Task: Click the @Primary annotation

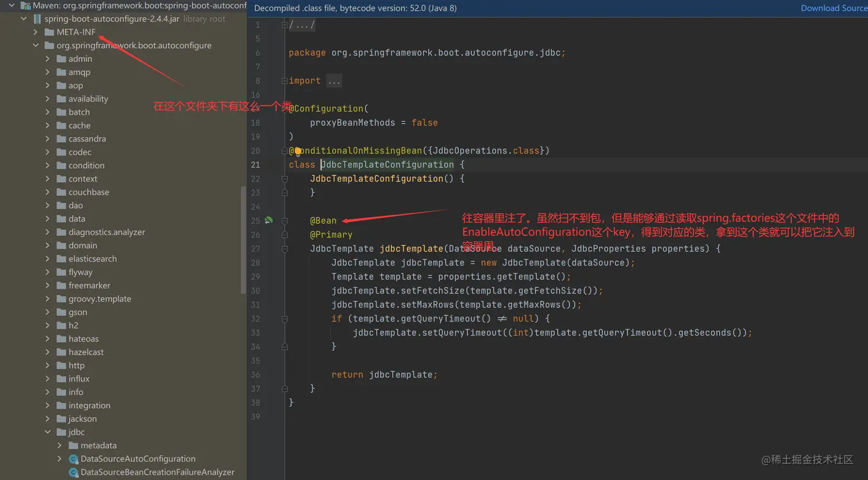Action: [x=331, y=235]
